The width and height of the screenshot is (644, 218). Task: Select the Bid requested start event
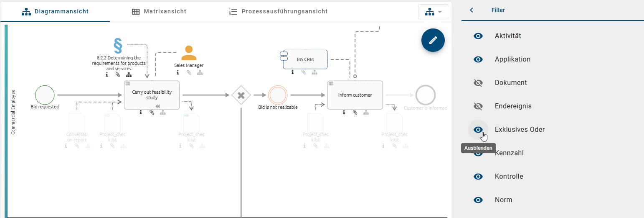(45, 95)
